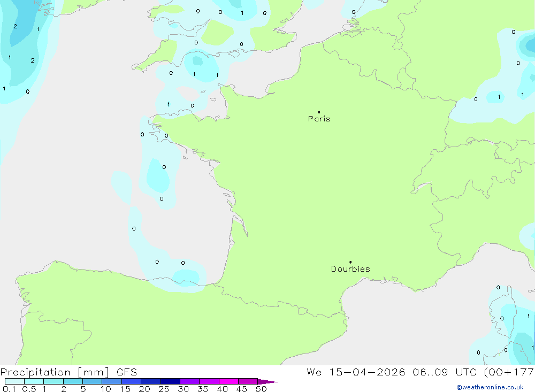Pick the 45–50 mm legend swatch
This screenshot has width=535, height=392.
pos(248,381)
